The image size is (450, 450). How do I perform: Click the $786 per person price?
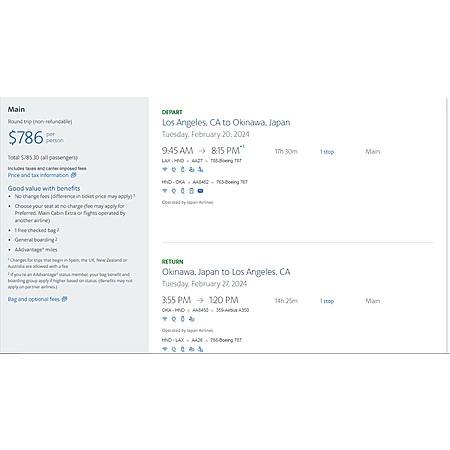36,137
